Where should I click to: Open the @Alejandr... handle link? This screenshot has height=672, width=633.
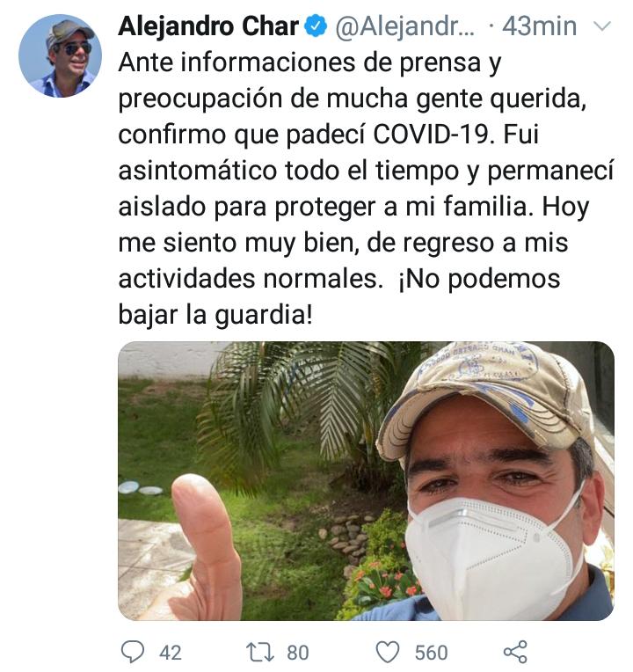(404, 26)
